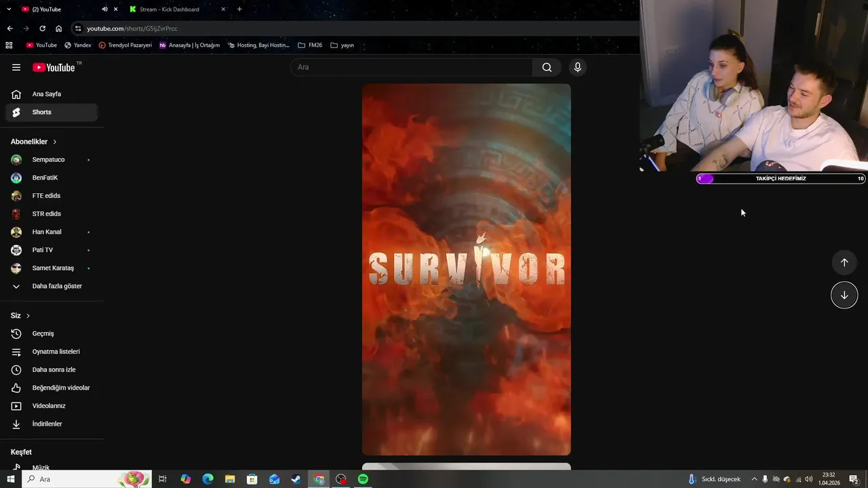Start voice search with the microphone icon
The image size is (868, 488).
pyautogui.click(x=577, y=67)
